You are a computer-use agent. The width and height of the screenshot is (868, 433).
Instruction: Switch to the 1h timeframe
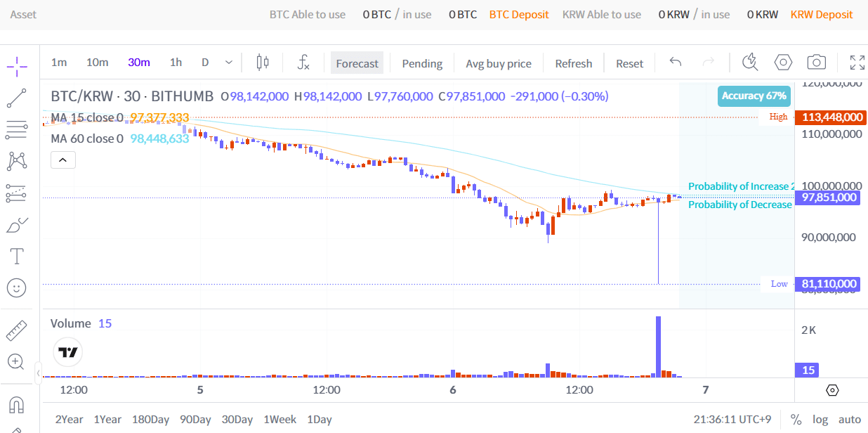(x=176, y=63)
